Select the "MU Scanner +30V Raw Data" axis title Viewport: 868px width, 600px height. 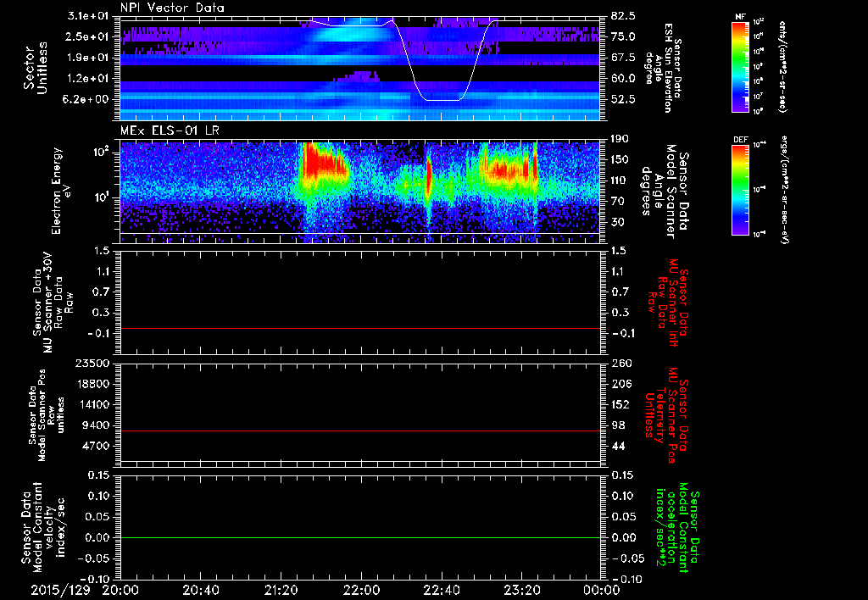point(53,303)
